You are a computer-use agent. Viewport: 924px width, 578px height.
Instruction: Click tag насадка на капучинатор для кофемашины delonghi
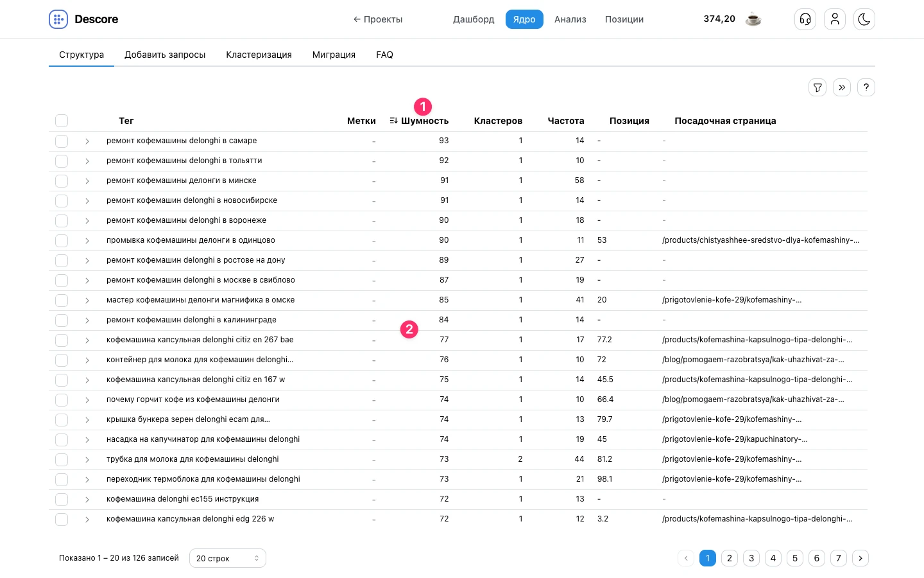203,439
